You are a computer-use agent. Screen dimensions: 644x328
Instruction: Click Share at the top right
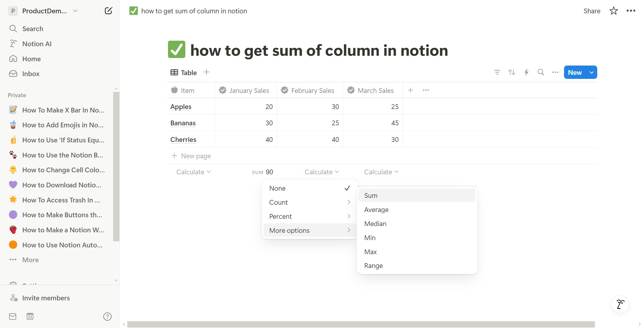click(592, 11)
